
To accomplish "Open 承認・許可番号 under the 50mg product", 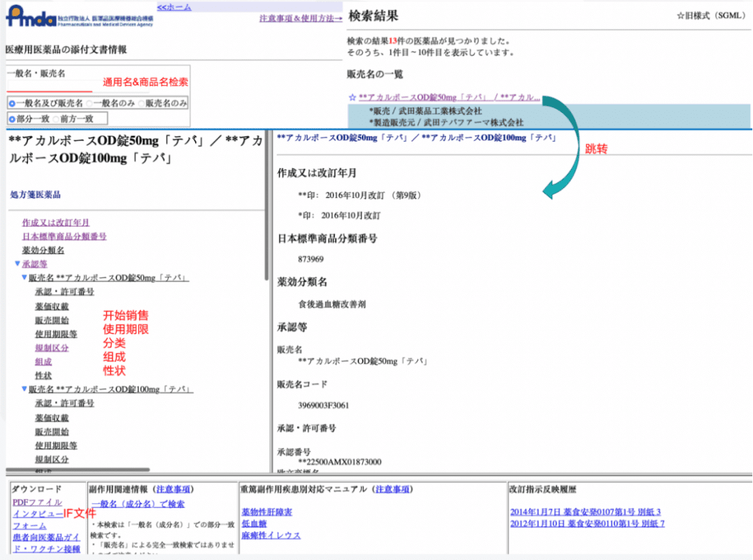I will (x=64, y=292).
